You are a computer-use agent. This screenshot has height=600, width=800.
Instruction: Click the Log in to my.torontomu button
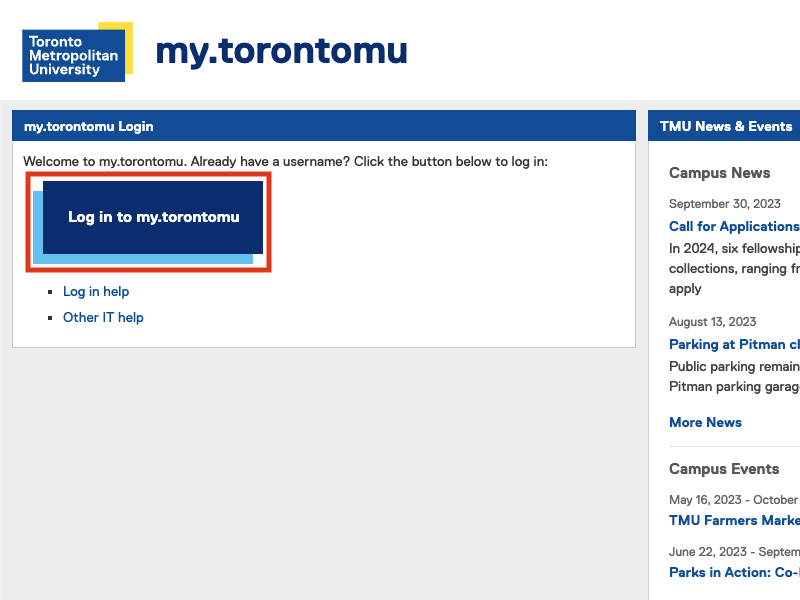(x=153, y=217)
